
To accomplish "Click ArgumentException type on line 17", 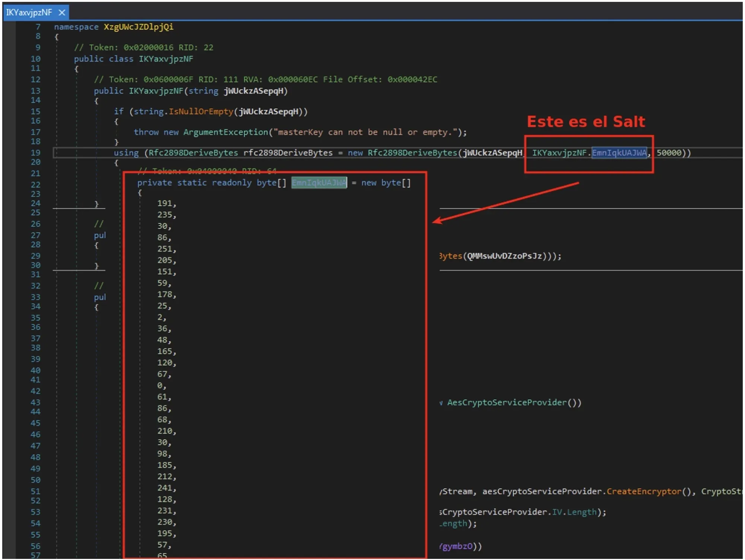I will (x=226, y=132).
